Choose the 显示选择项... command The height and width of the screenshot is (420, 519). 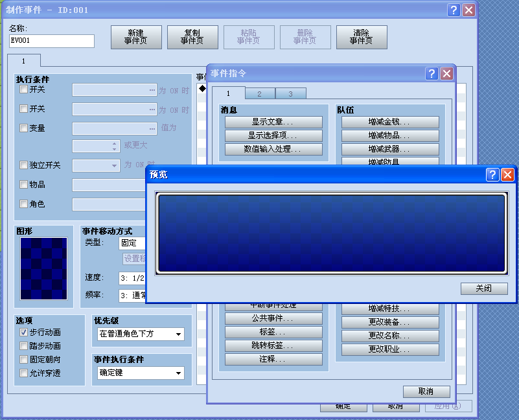click(x=273, y=135)
